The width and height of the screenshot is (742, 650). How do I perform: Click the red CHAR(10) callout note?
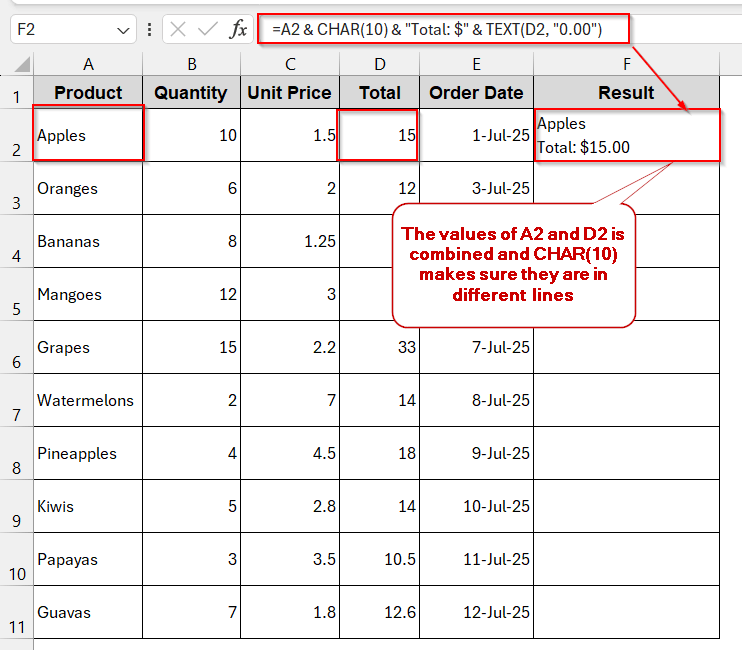pyautogui.click(x=514, y=265)
